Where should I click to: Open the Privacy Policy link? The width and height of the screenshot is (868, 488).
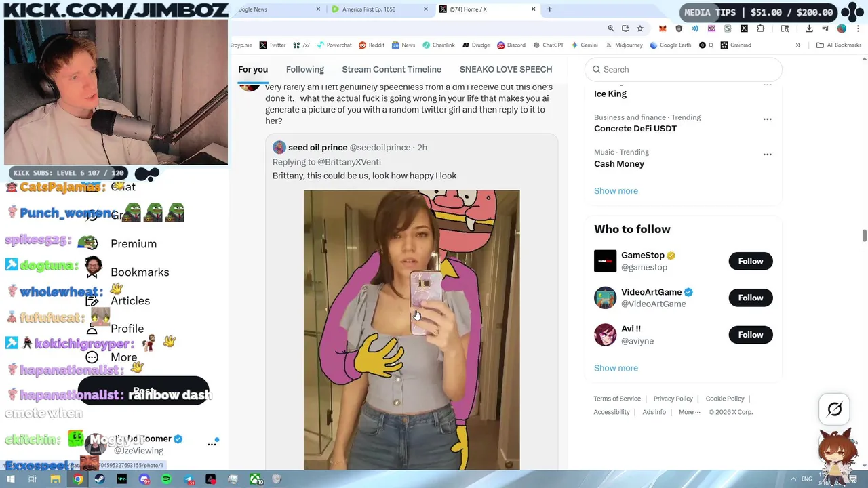pyautogui.click(x=673, y=399)
